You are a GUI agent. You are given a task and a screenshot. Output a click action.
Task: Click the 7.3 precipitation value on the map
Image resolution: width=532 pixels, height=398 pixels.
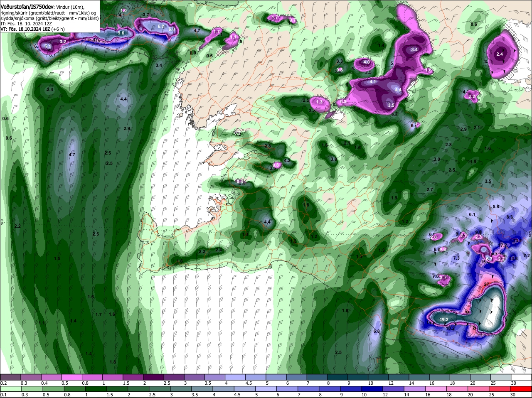click(x=456, y=258)
